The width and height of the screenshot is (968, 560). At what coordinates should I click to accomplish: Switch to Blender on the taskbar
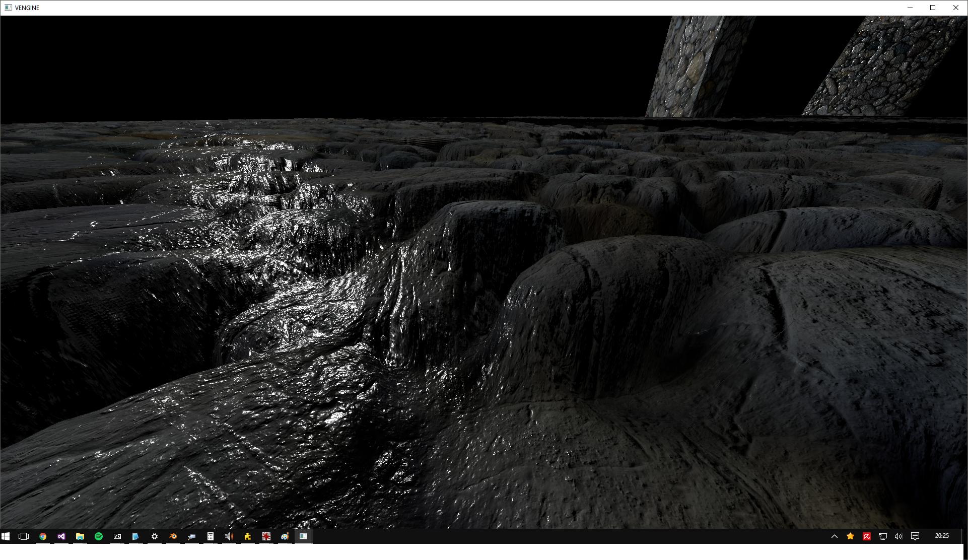[x=173, y=536]
